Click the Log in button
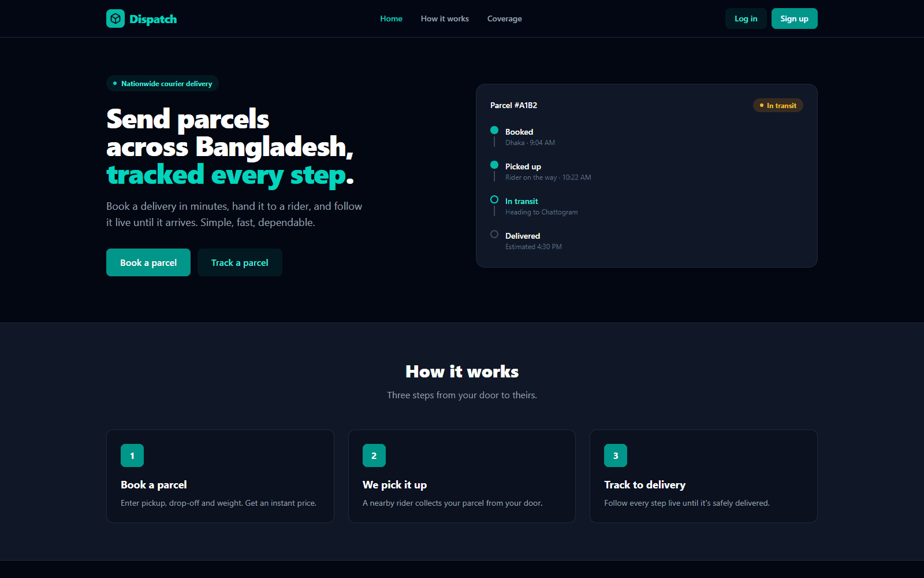This screenshot has height=578, width=924. (x=746, y=18)
